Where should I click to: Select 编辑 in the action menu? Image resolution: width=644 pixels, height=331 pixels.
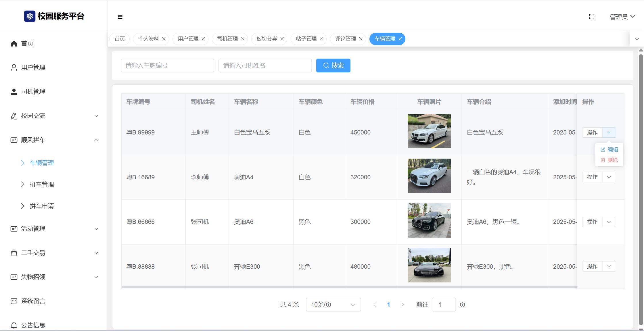(609, 150)
